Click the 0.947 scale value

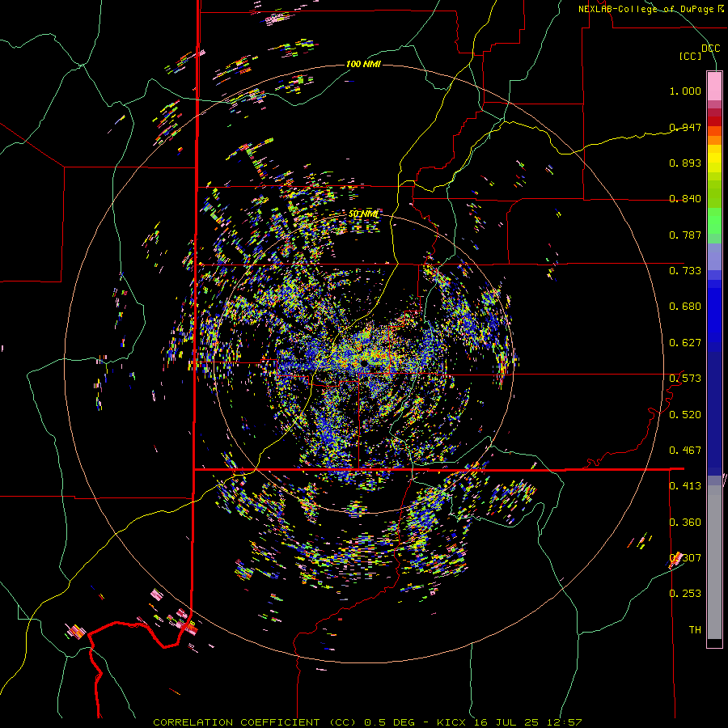685,127
